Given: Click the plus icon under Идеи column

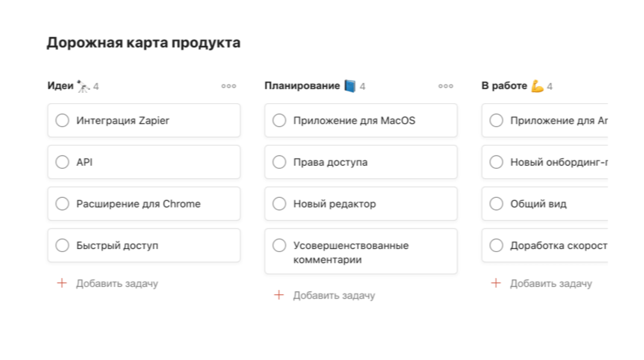Looking at the screenshot, I should [62, 283].
